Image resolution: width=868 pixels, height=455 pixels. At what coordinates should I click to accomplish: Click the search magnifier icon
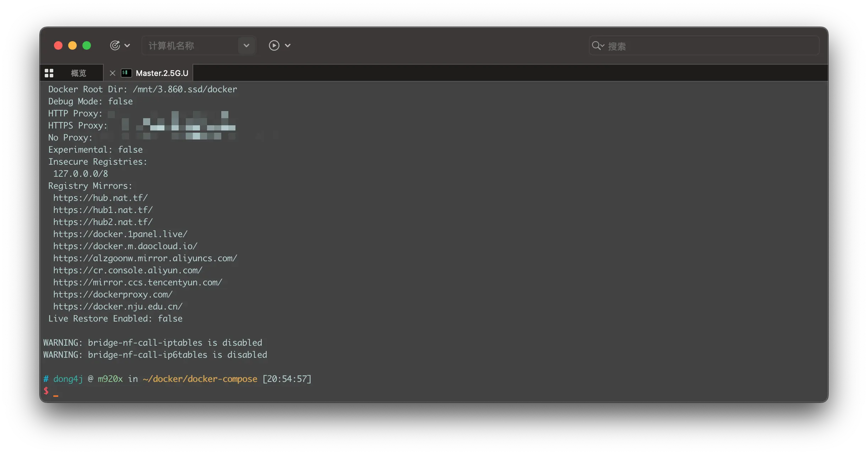pyautogui.click(x=596, y=45)
